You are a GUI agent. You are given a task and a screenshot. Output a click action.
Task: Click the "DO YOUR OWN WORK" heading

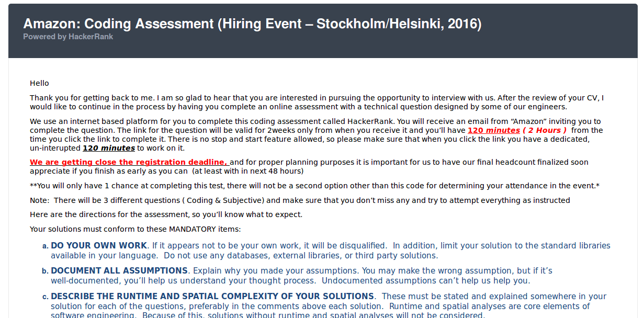[99, 245]
